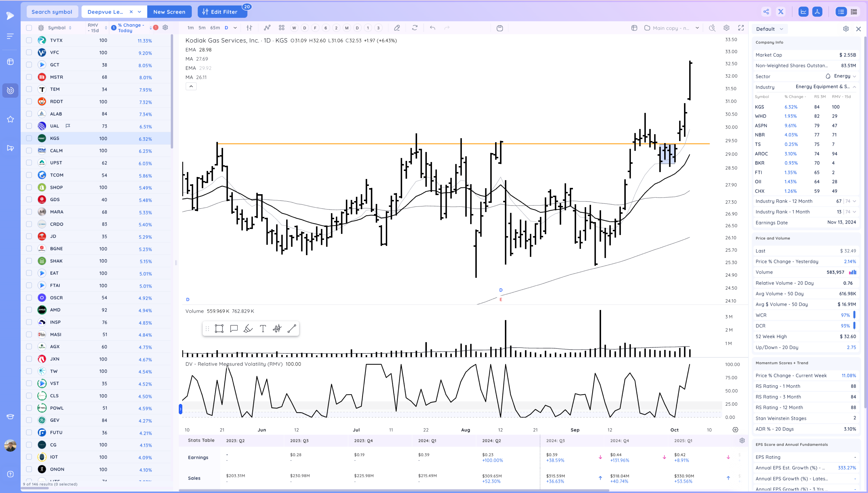Open the drawing pencil tool on chart toolbar

[x=397, y=28]
